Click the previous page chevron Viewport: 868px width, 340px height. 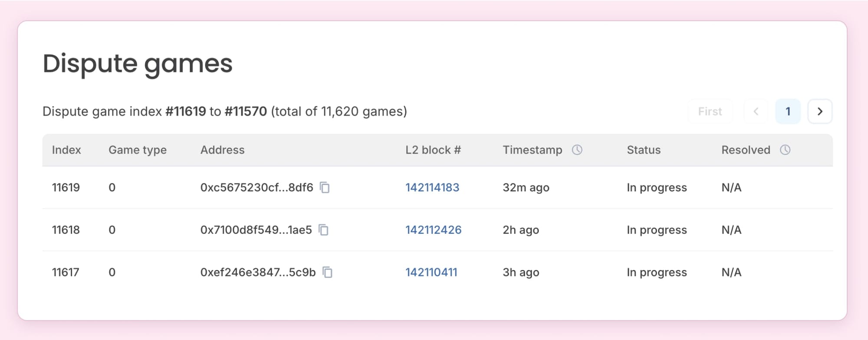(756, 111)
